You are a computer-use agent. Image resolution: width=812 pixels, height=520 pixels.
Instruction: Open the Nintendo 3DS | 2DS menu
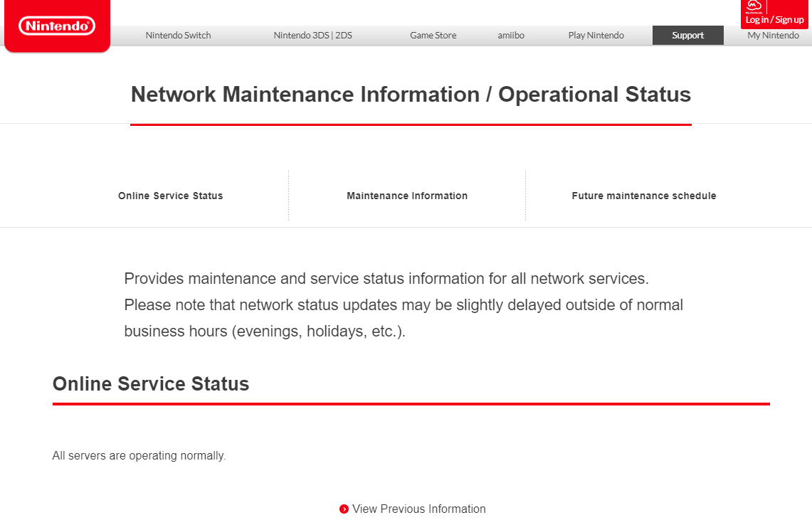point(313,35)
